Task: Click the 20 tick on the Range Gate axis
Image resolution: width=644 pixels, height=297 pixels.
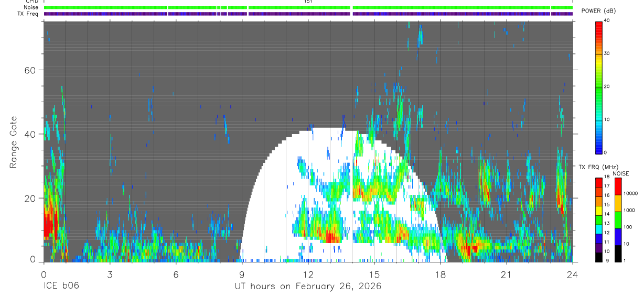Action: point(30,198)
